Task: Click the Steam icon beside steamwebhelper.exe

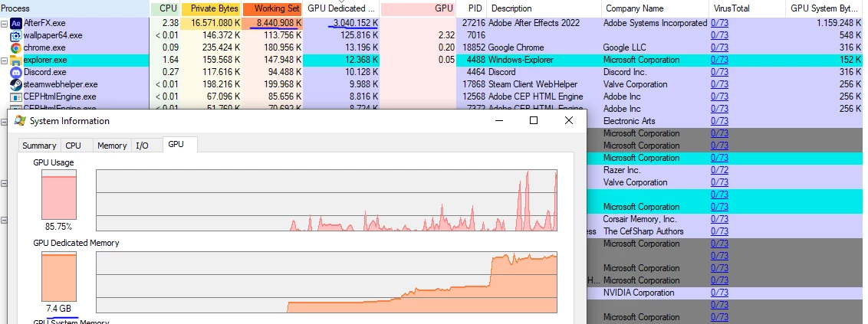Action: 16,84
